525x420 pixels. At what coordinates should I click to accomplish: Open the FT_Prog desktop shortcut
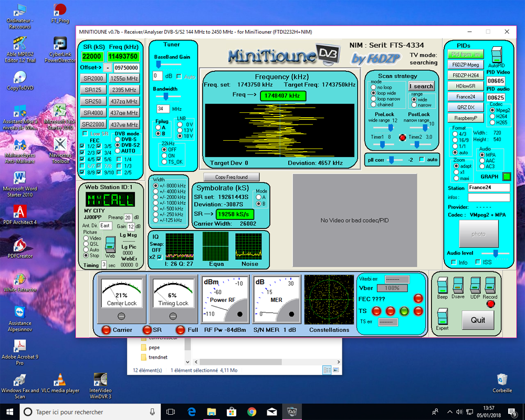click(x=60, y=14)
